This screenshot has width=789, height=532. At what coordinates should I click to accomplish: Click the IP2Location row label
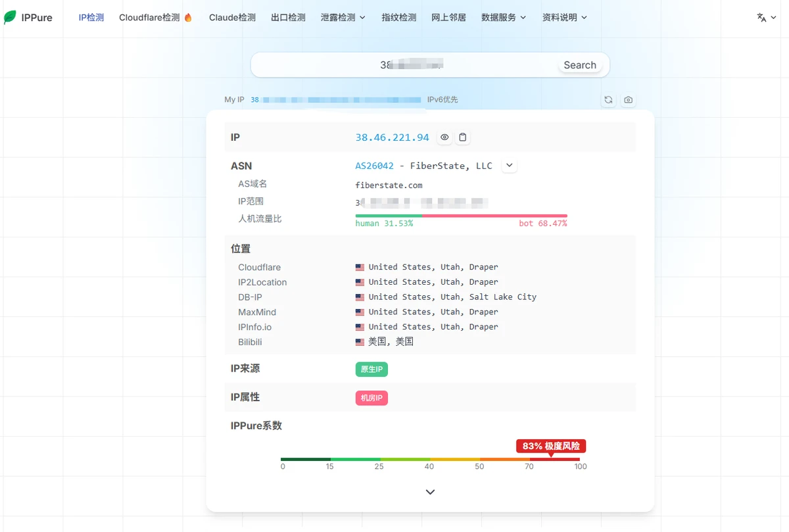pos(262,282)
